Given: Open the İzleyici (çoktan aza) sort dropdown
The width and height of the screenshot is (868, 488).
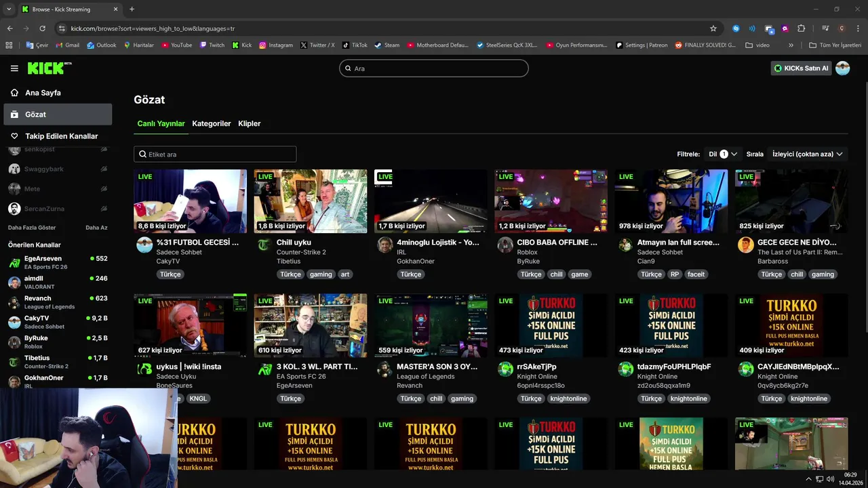Looking at the screenshot, I should (807, 154).
